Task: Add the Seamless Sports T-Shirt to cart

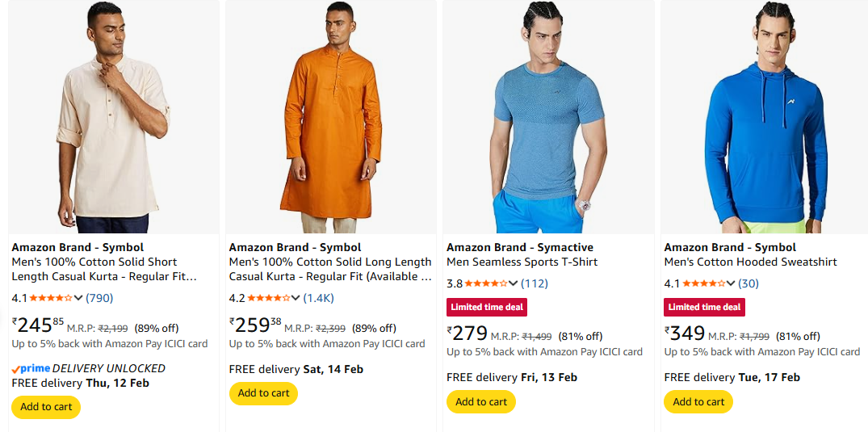Action: click(481, 401)
